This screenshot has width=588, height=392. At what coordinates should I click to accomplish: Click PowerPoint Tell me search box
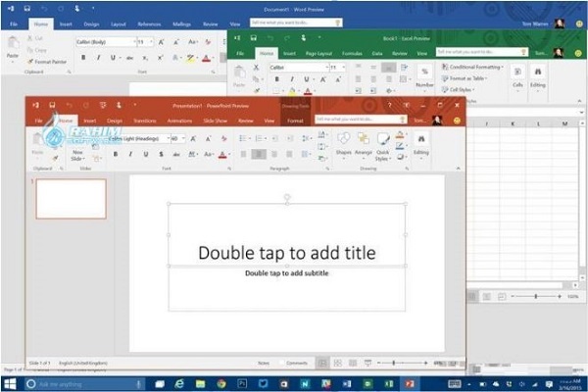tap(361, 120)
